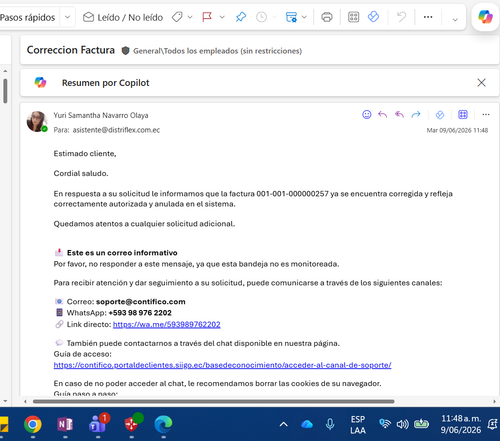Click sender name Yuri Samantha Navarro Olaya
Screen dimensions: 500x441
click(x=101, y=115)
